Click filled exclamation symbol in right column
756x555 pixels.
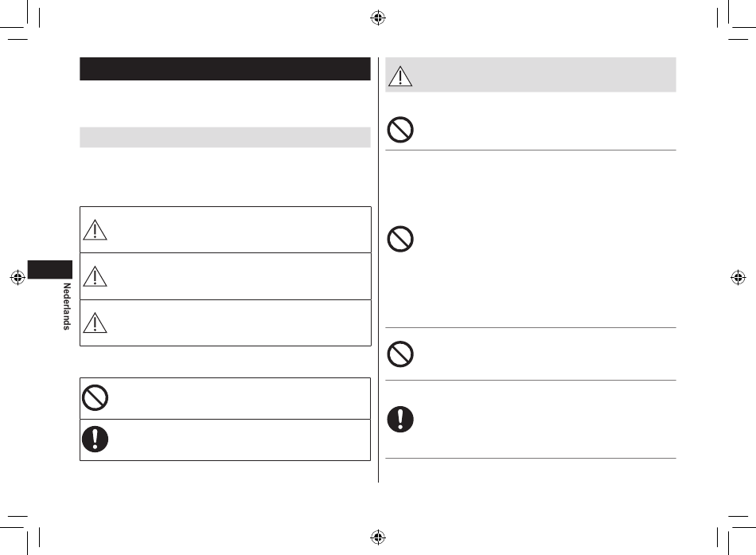point(400,419)
